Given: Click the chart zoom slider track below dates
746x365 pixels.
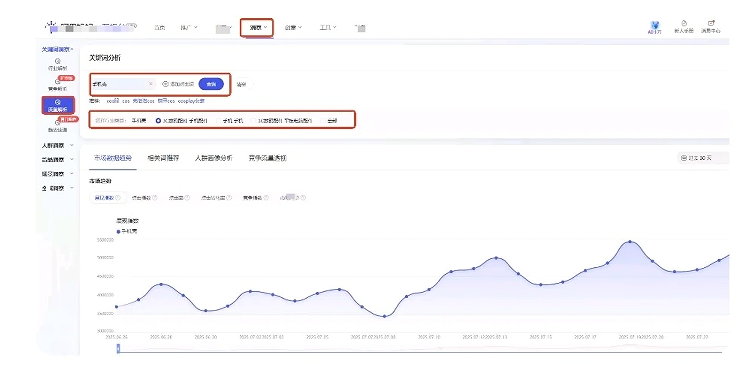Looking at the screenshot, I should tap(421, 350).
